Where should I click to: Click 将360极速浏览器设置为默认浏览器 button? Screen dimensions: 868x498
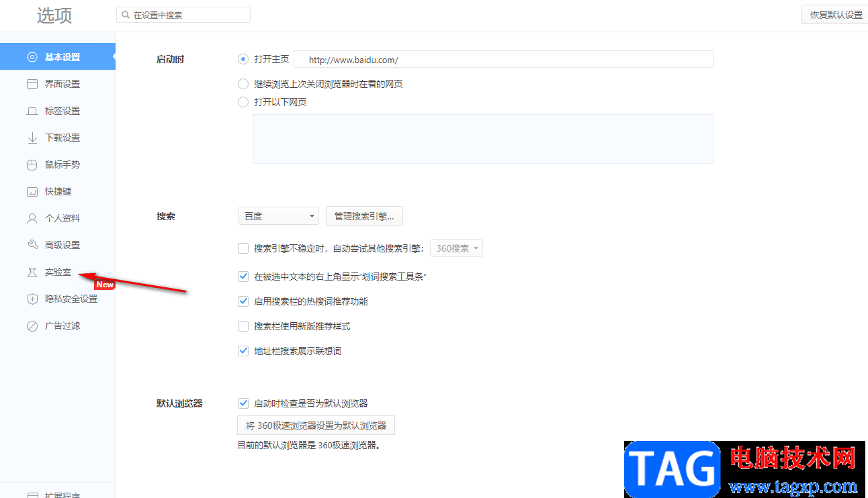point(316,426)
